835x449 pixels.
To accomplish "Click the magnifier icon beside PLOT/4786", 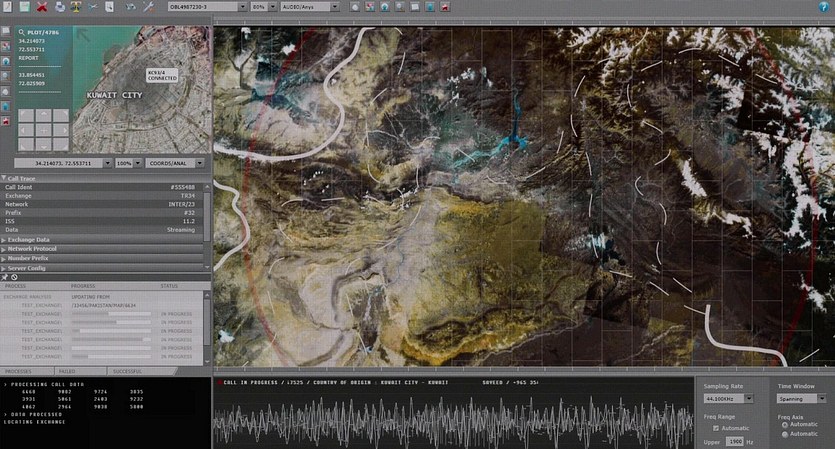I will click(23, 32).
